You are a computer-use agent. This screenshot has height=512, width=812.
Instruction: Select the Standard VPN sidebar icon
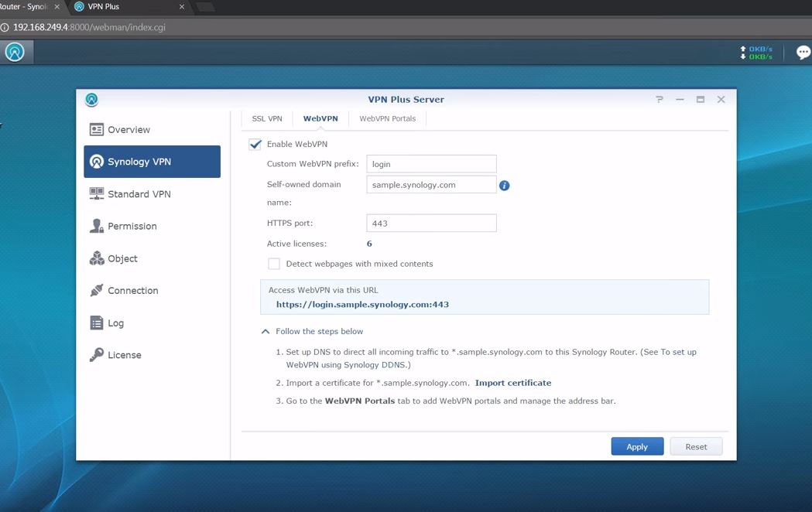pyautogui.click(x=97, y=194)
